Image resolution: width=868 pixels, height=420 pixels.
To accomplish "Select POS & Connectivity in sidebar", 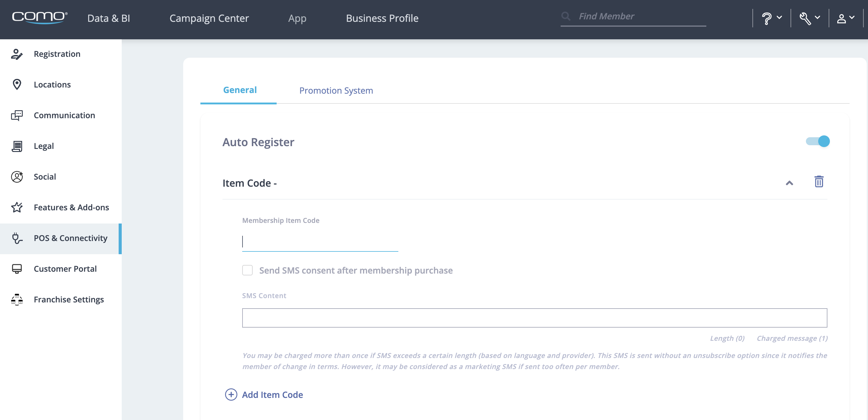I will (x=61, y=238).
